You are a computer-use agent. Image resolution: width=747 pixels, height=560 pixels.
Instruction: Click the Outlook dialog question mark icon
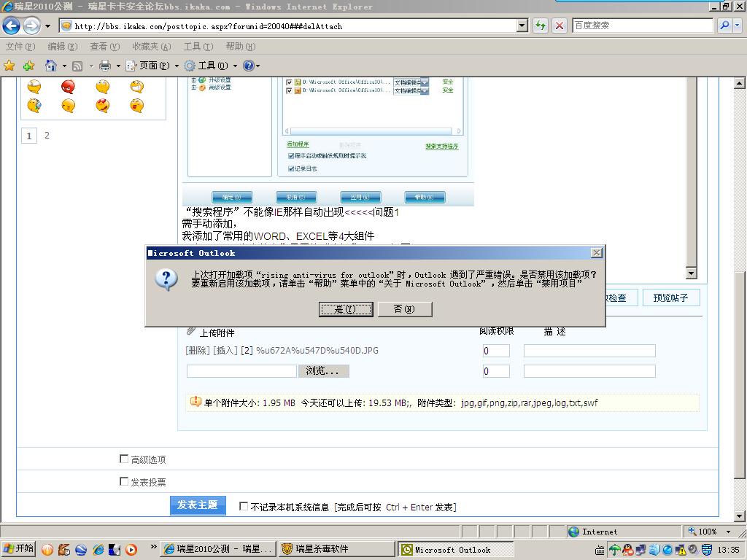coord(166,279)
